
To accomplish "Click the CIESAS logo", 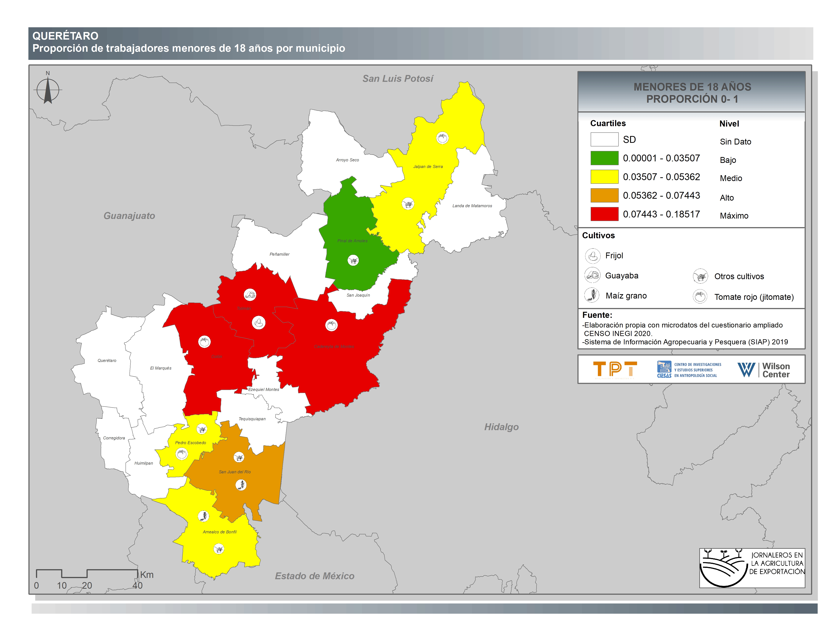I will pos(689,369).
